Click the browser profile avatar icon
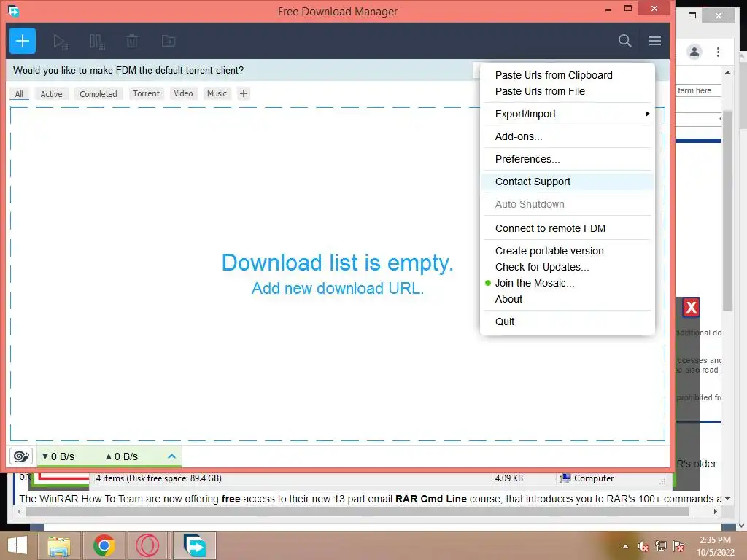747x560 pixels. click(x=694, y=52)
